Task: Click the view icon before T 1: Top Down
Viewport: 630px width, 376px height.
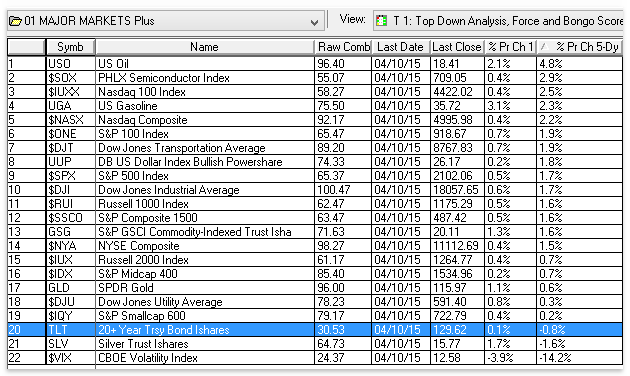Action: [381, 20]
